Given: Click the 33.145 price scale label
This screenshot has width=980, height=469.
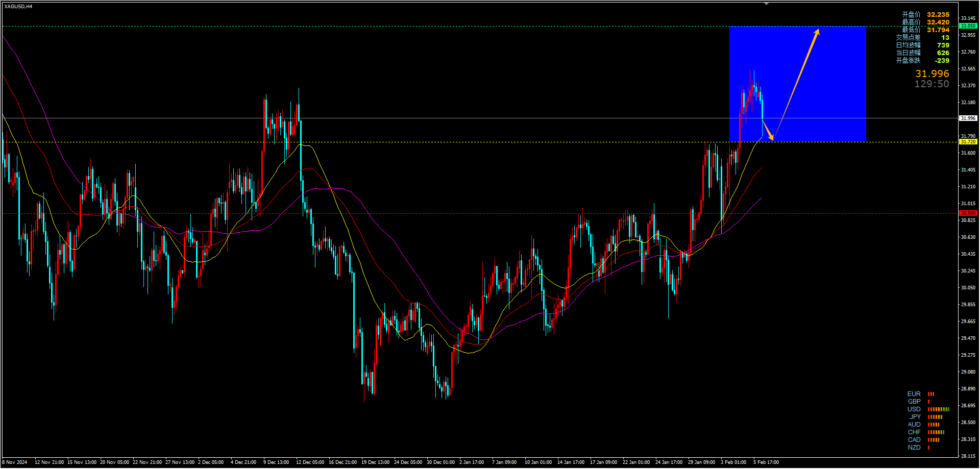Looking at the screenshot, I should point(968,18).
